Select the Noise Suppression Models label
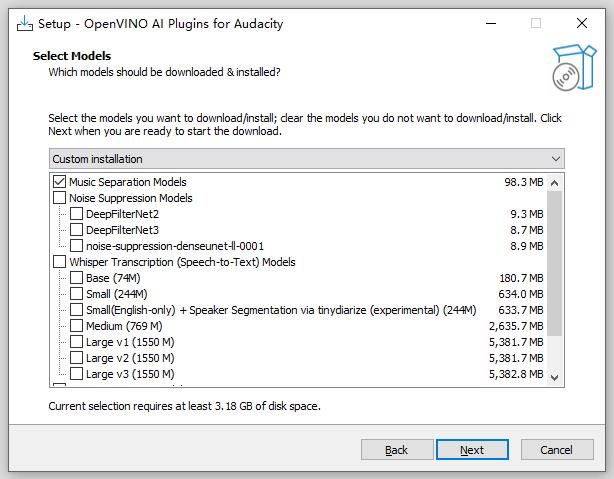 (x=131, y=198)
